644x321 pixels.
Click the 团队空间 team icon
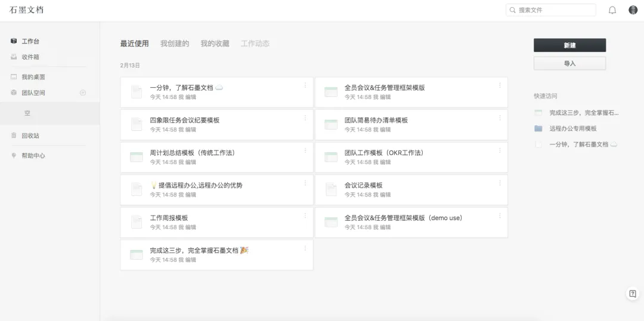pyautogui.click(x=14, y=93)
